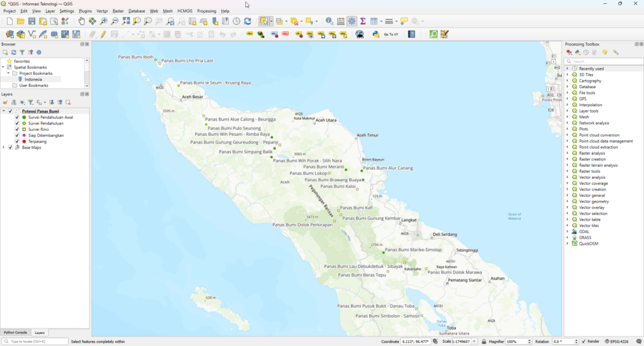Open the Python Console from the toolbar
Image resolution: width=644 pixels, height=346 pixels.
coord(375,35)
